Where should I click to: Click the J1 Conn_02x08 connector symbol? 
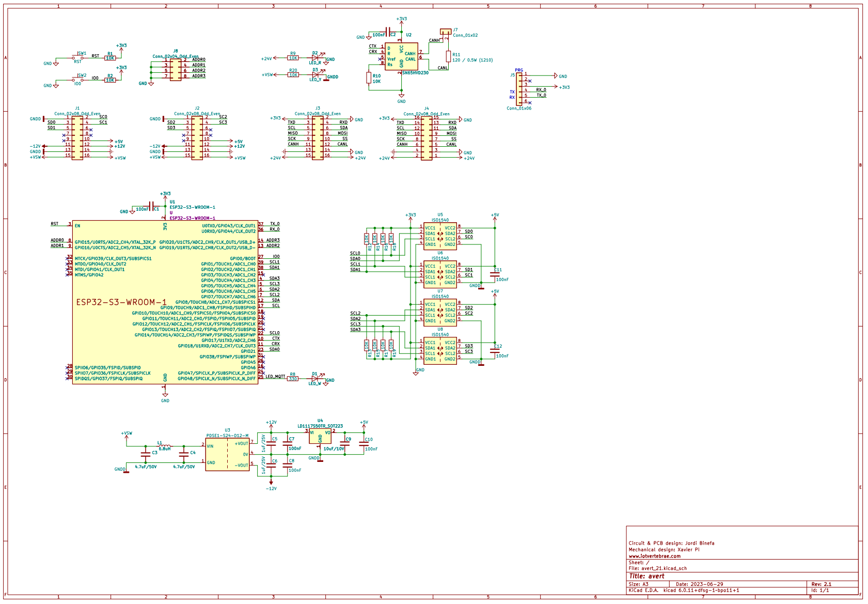[x=77, y=137]
